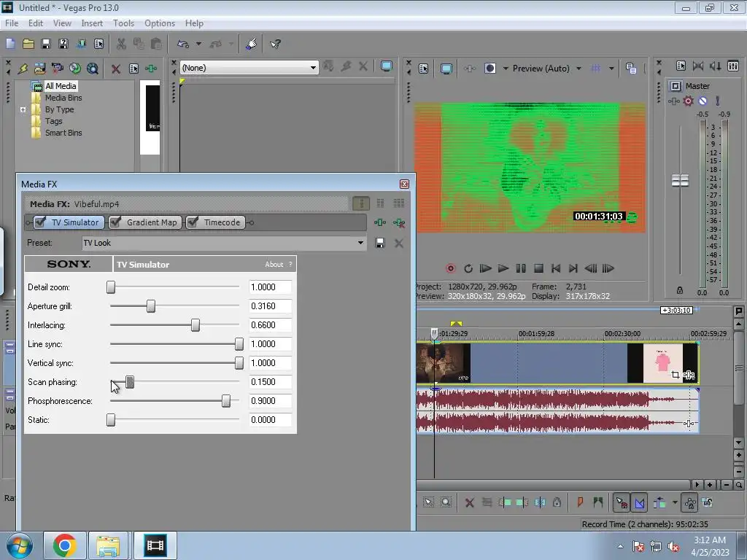Click the Phosphorescence slider handle
Image resolution: width=747 pixels, height=560 pixels.
(x=226, y=401)
